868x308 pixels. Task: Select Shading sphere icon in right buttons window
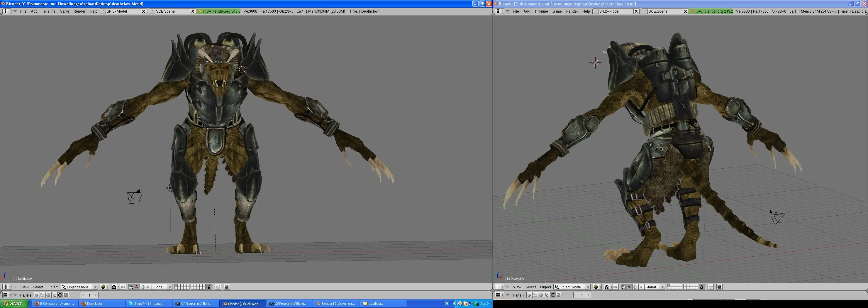coord(541,295)
